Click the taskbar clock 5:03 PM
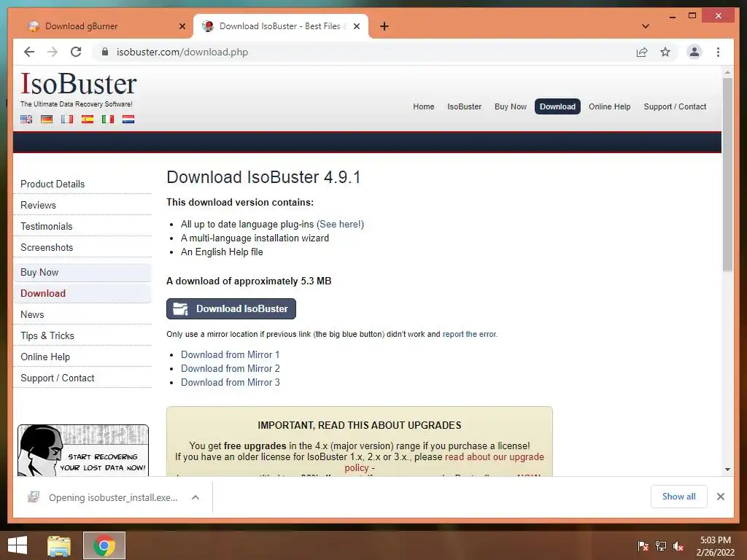747x560 pixels. pyautogui.click(x=715, y=540)
